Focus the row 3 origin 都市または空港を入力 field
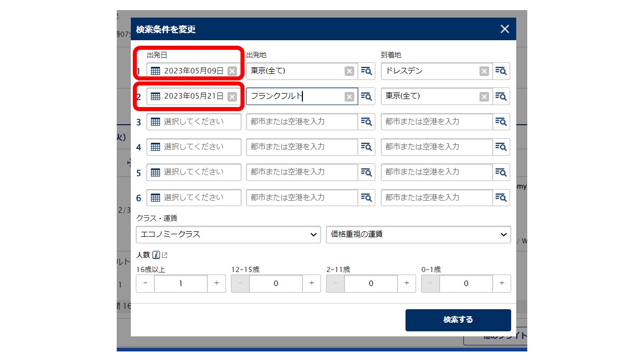Screen dimensions: 644x362 coord(302,122)
